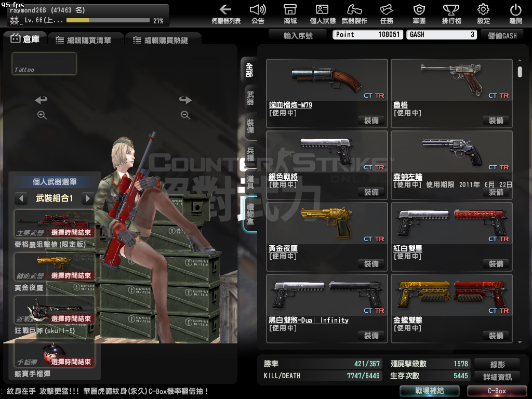Zoom in on the character model
Viewport: 532px width, 399px height.
coord(42,115)
